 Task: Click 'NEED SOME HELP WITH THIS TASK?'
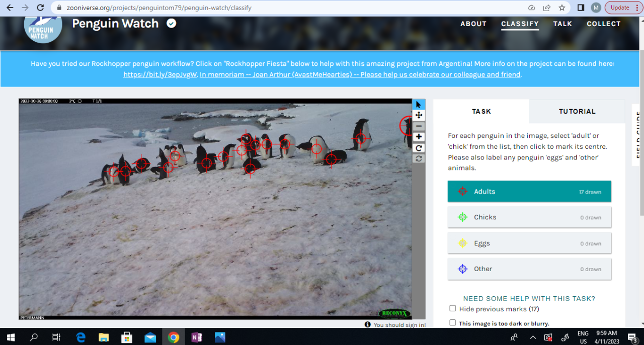529,298
